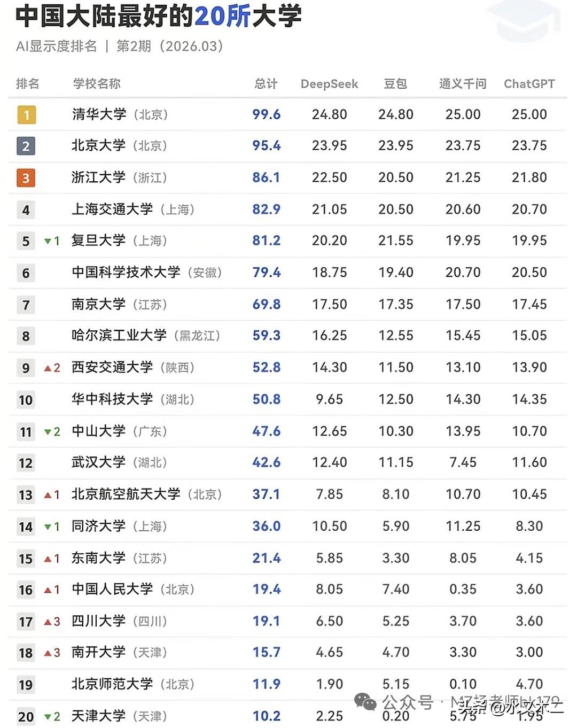This screenshot has height=728, width=577.
Task: Click total score 50.8
Action: pos(267,399)
